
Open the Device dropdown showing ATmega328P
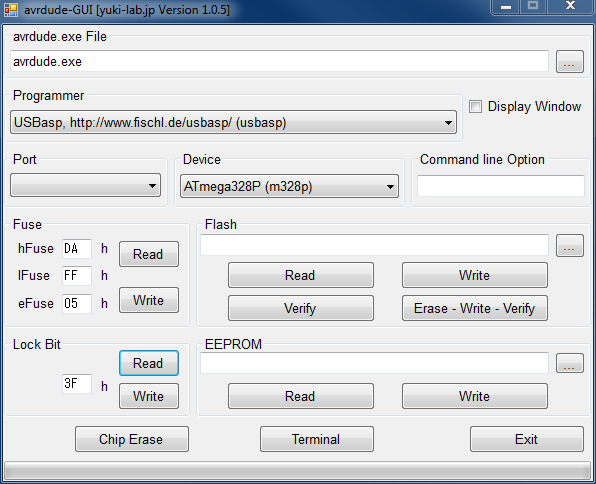click(289, 186)
